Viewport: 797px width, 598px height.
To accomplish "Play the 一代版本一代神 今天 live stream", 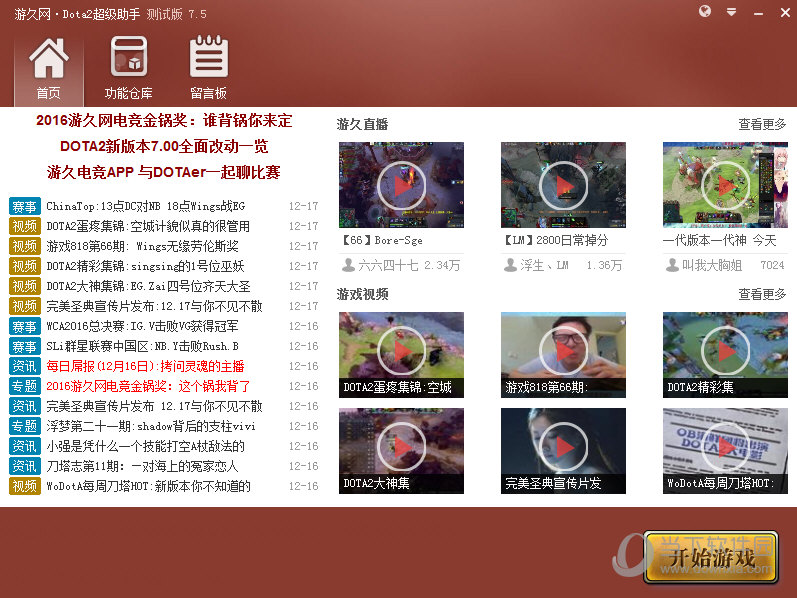I will pos(725,185).
